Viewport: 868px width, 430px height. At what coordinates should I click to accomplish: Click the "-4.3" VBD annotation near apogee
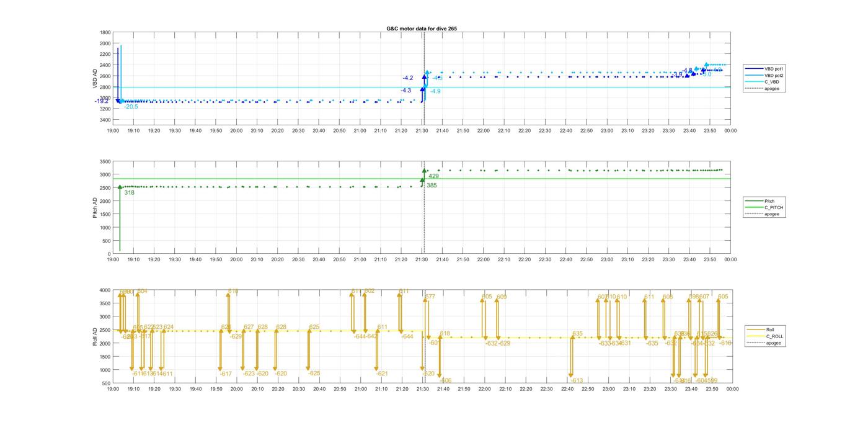point(405,91)
